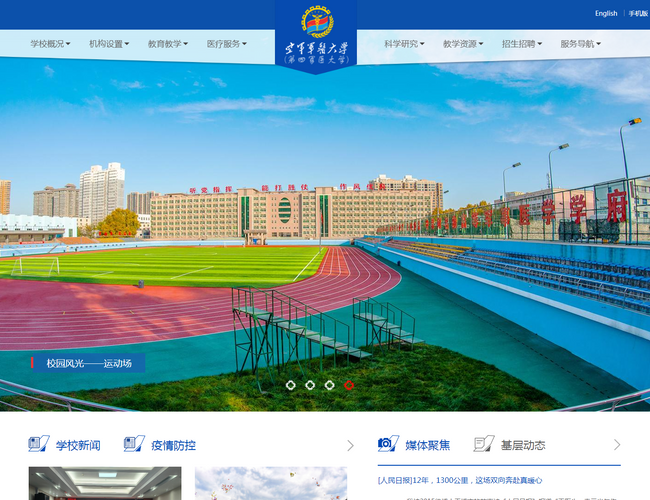Screen dimensions: 650x500
Task: Select the first carousel slide dot
Action: (x=291, y=385)
